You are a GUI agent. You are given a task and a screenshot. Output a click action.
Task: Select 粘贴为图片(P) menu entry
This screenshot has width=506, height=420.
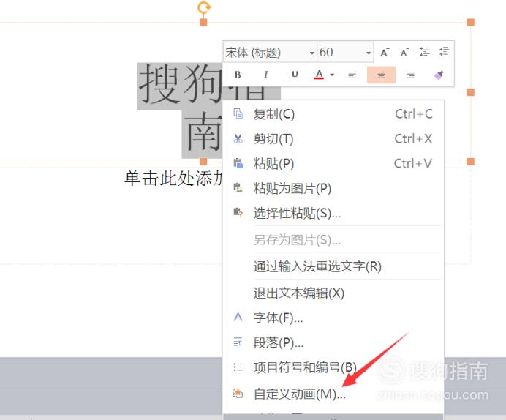(333, 188)
